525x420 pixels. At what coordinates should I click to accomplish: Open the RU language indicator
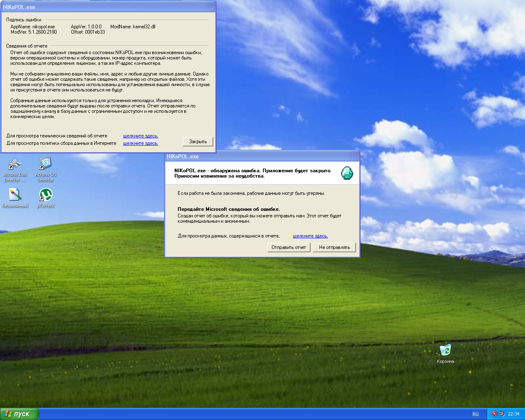pos(475,414)
